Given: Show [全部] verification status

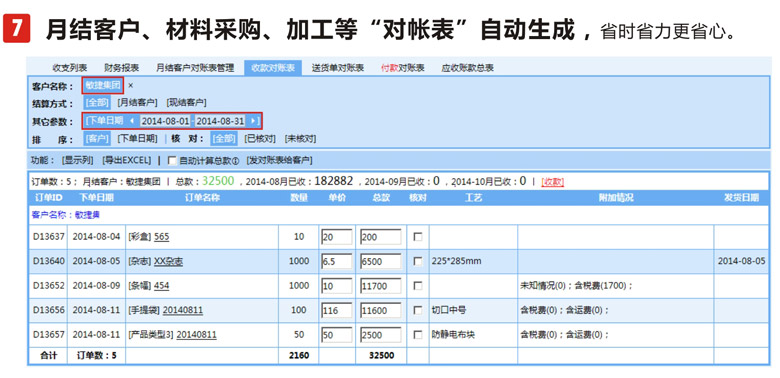Looking at the screenshot, I should coord(224,139).
